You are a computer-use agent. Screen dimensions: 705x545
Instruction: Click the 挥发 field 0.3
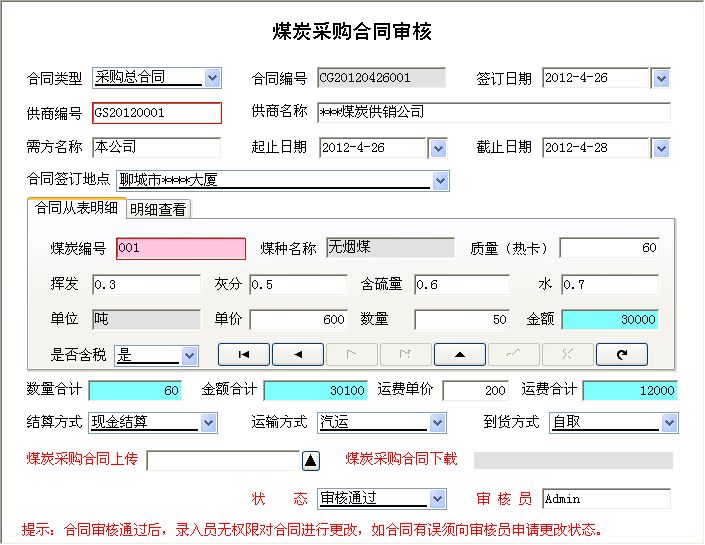click(147, 285)
